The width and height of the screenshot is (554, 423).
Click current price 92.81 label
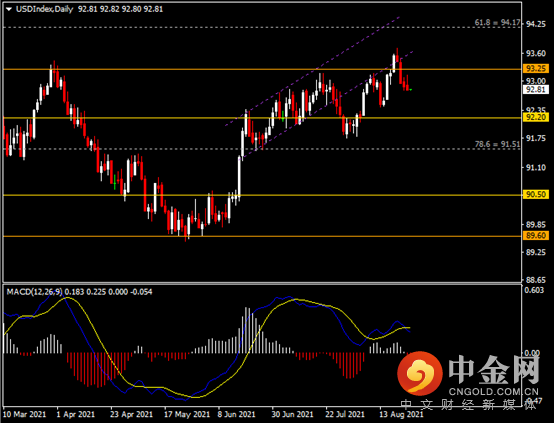coord(536,89)
